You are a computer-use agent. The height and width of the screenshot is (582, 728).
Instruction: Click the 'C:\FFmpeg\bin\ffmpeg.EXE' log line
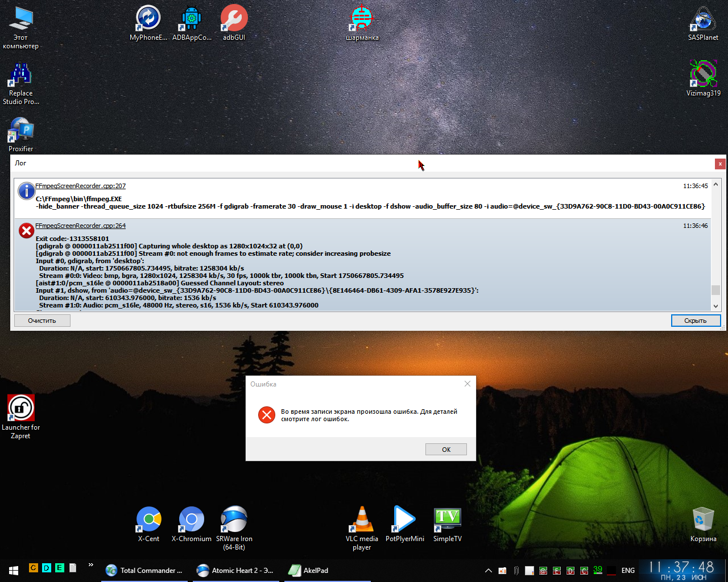point(78,199)
